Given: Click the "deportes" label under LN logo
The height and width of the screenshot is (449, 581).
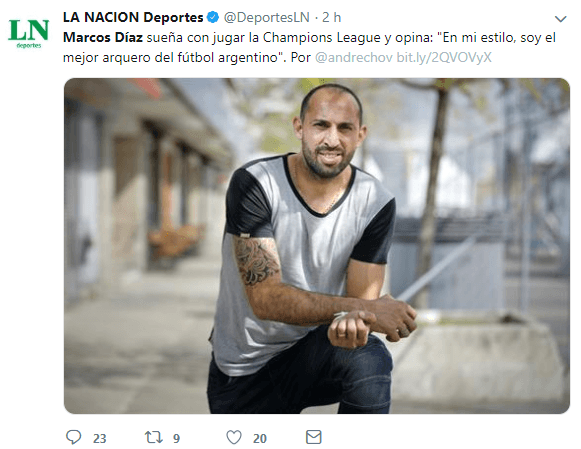Looking at the screenshot, I should pyautogui.click(x=29, y=46).
